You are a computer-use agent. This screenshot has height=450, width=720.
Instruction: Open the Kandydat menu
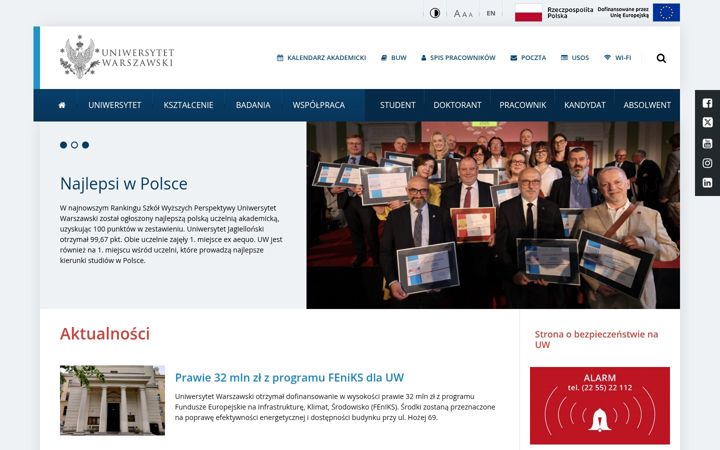pos(585,105)
